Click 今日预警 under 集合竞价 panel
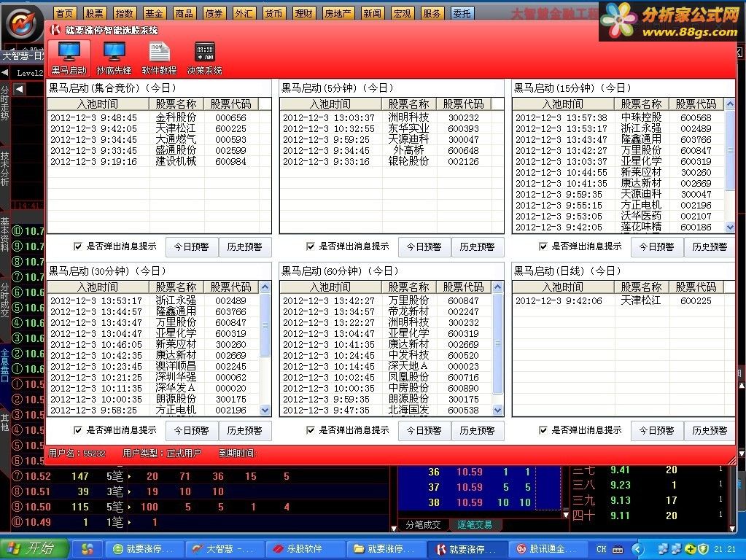 192,247
